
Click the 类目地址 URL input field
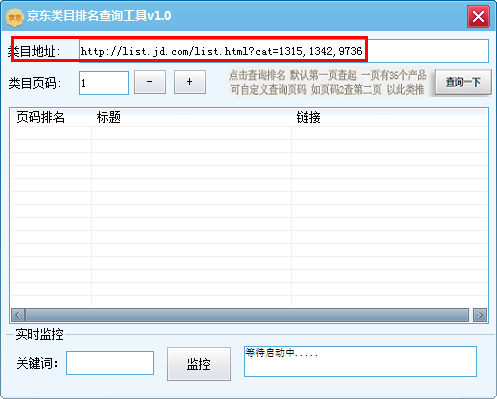coord(284,51)
